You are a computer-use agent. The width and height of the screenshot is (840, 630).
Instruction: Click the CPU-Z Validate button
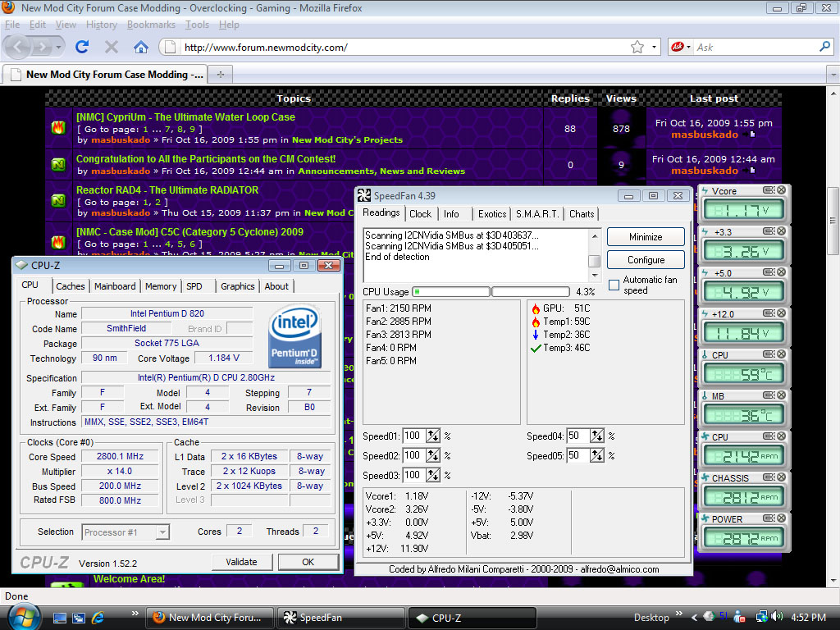(242, 562)
